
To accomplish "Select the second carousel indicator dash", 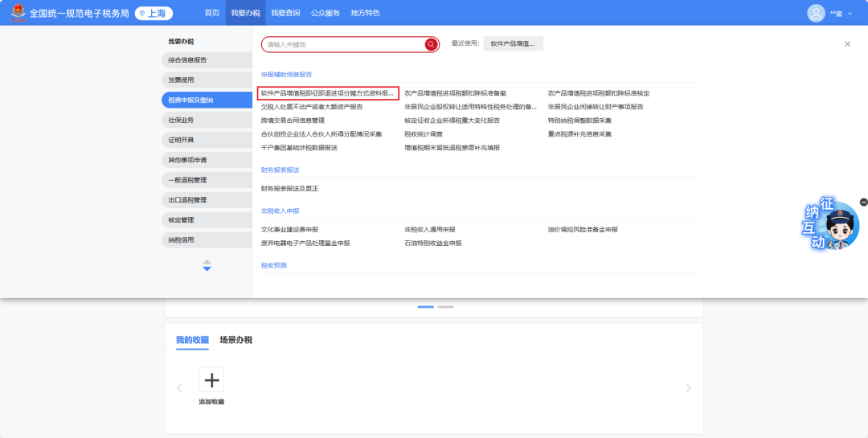I will coord(445,307).
